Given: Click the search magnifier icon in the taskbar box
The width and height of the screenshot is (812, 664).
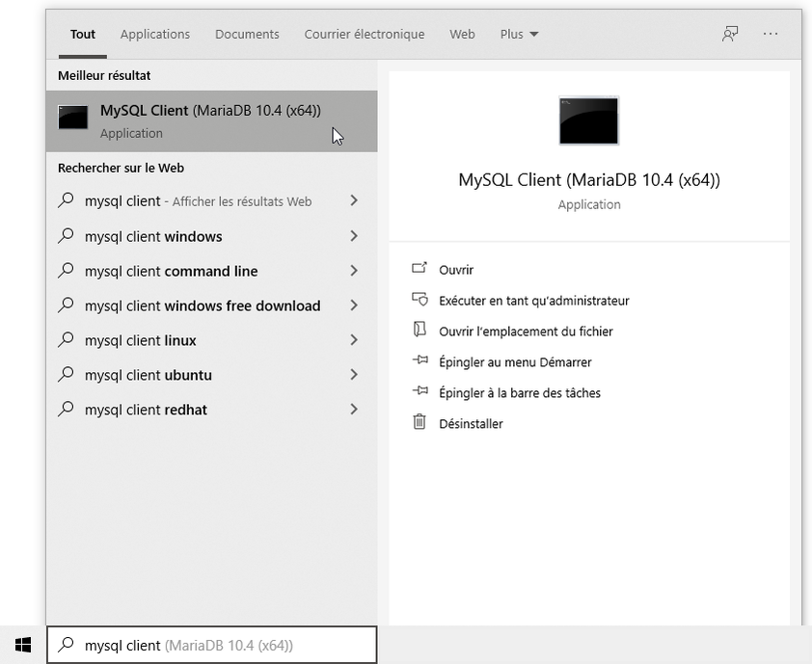Looking at the screenshot, I should (66, 645).
